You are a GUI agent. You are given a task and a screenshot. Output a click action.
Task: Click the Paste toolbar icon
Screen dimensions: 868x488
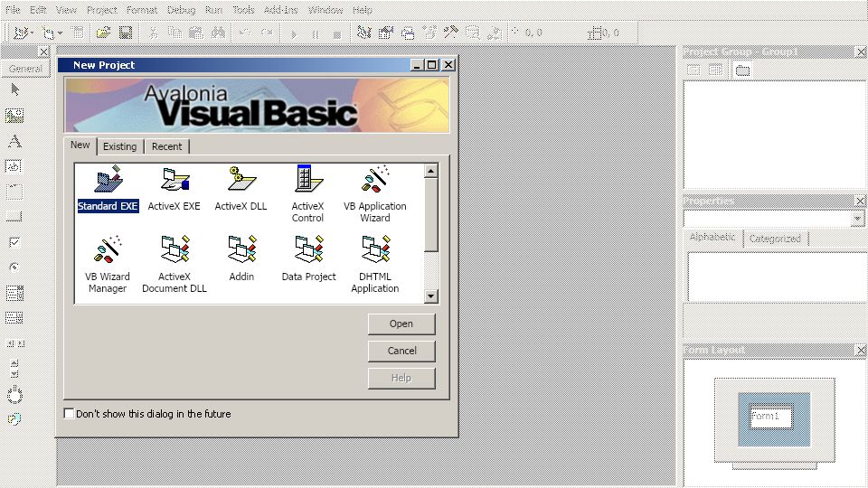tap(196, 33)
